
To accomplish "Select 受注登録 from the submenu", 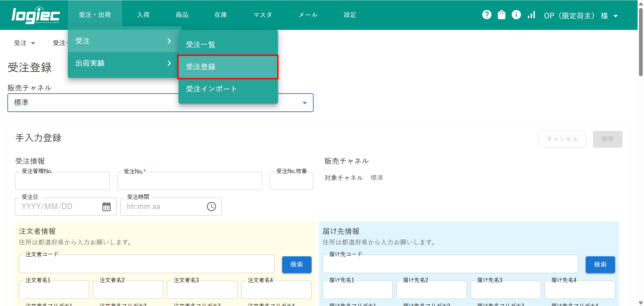I will 228,67.
